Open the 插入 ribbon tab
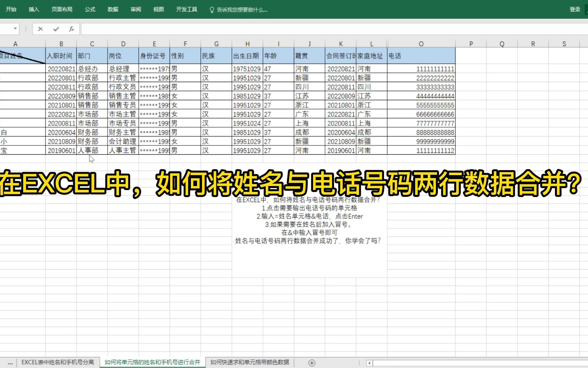The image size is (588, 368). 34,9
